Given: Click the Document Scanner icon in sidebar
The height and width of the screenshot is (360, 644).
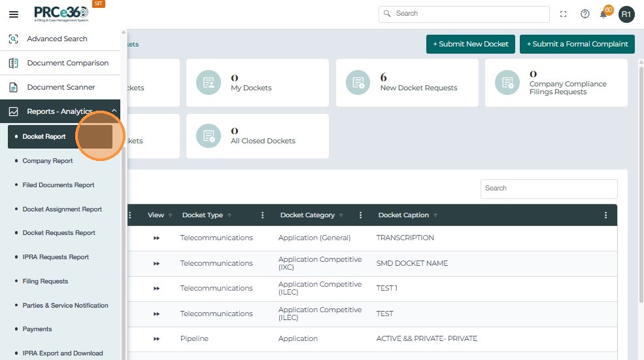Looking at the screenshot, I should click(x=13, y=87).
